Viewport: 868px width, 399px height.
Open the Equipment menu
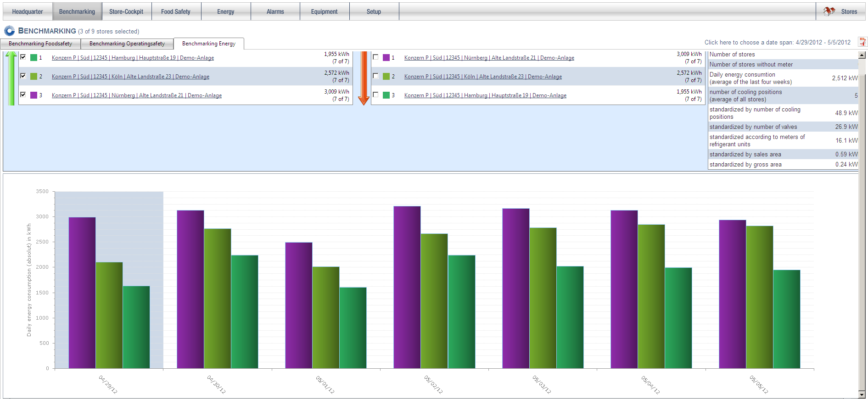[x=324, y=11]
